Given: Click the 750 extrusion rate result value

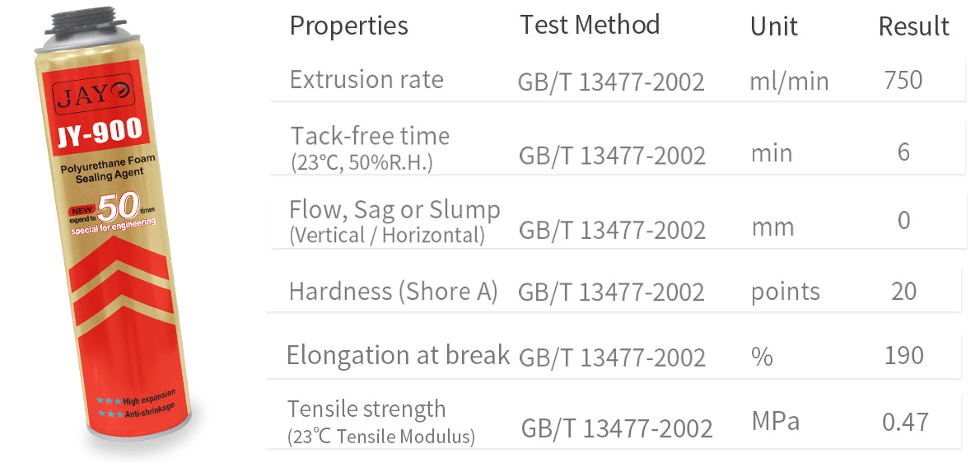Looking at the screenshot, I should [903, 81].
